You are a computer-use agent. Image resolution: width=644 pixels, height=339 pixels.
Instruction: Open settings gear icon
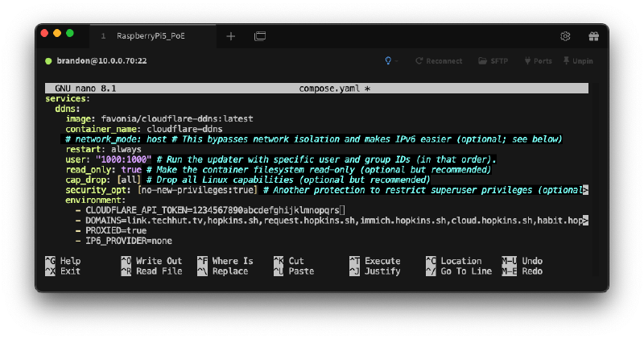point(565,36)
